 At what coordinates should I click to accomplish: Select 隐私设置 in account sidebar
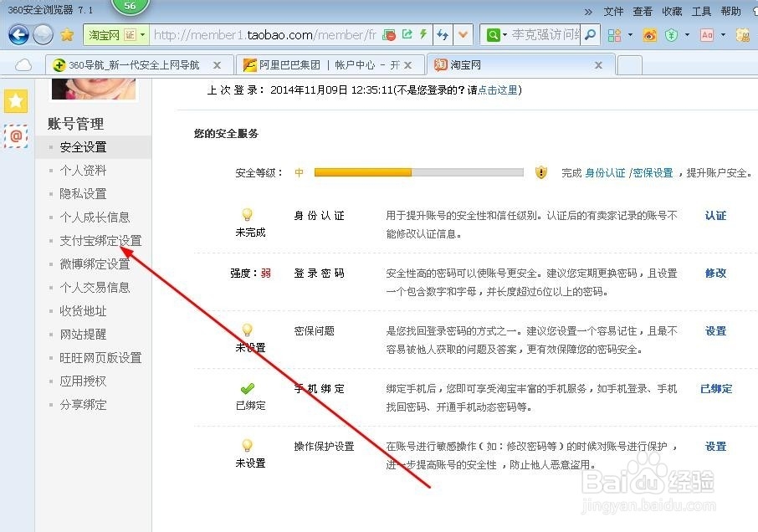pyautogui.click(x=83, y=194)
